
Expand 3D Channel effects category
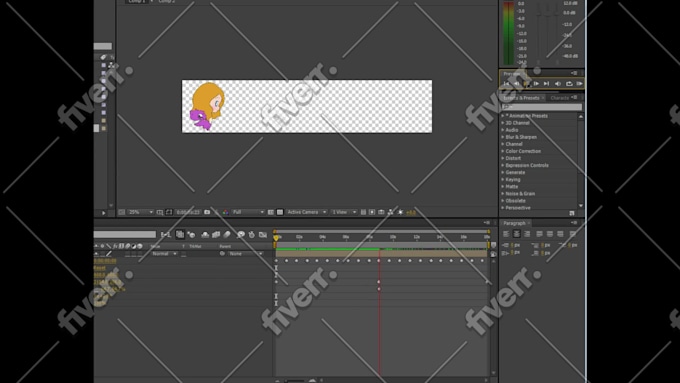tap(503, 123)
